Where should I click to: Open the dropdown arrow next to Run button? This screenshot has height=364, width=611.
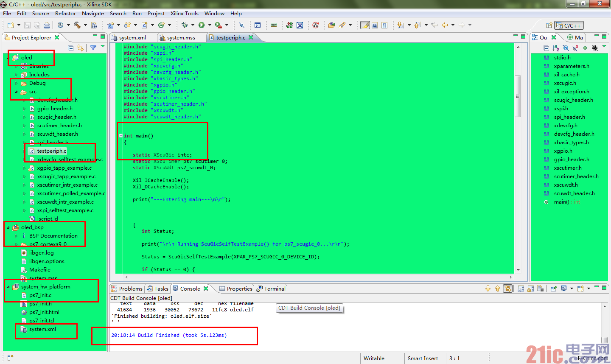[x=210, y=25]
